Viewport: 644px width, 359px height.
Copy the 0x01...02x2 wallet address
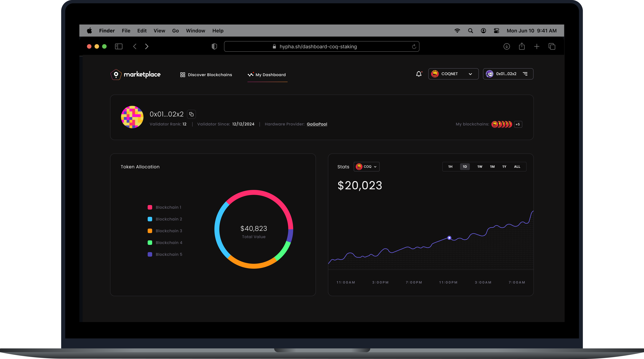click(191, 114)
